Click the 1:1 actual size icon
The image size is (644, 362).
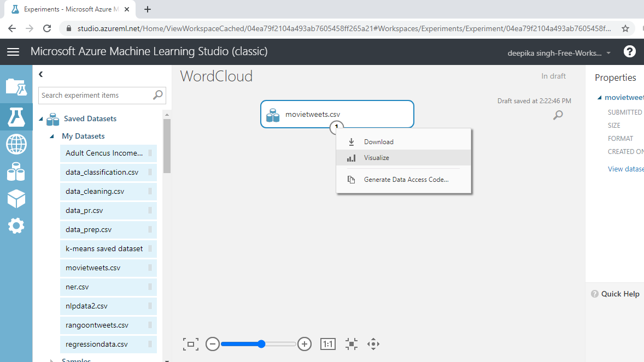pos(328,344)
